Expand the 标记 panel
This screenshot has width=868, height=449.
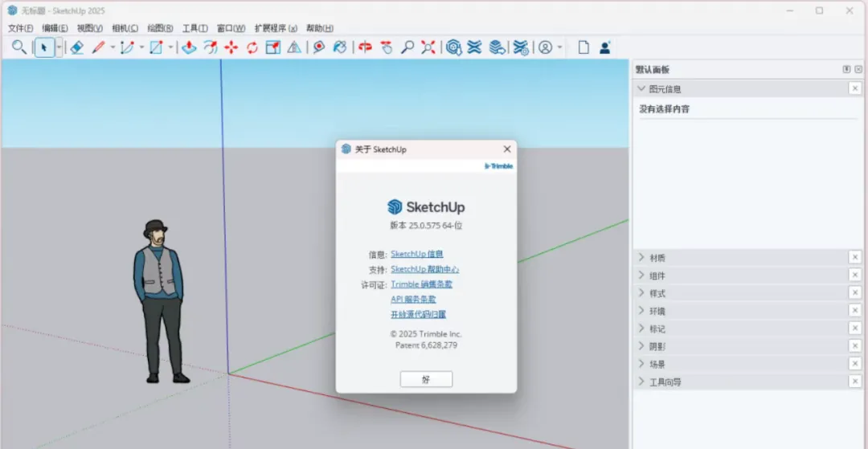click(x=641, y=328)
